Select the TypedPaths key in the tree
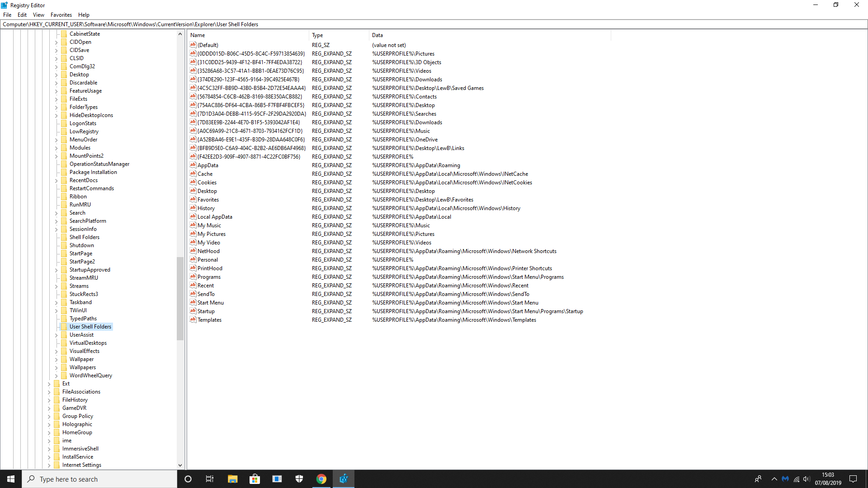 click(x=83, y=319)
